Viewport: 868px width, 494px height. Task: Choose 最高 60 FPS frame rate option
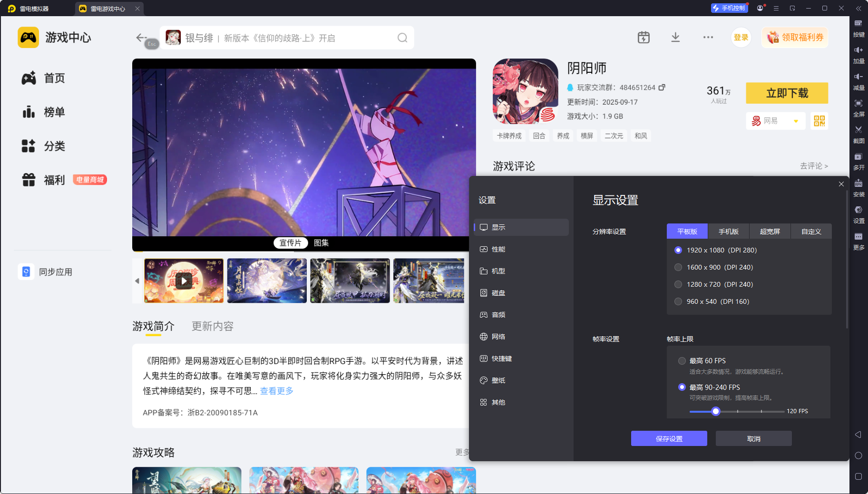coord(682,361)
